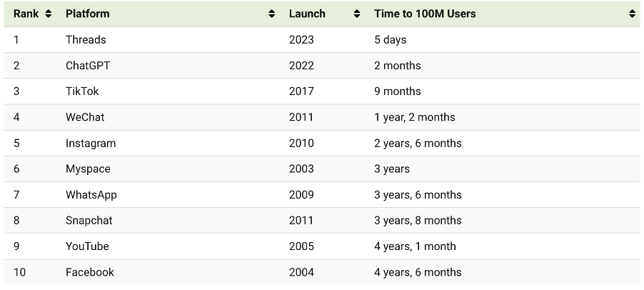Select WhatsApp launch year 2009

pos(301,195)
